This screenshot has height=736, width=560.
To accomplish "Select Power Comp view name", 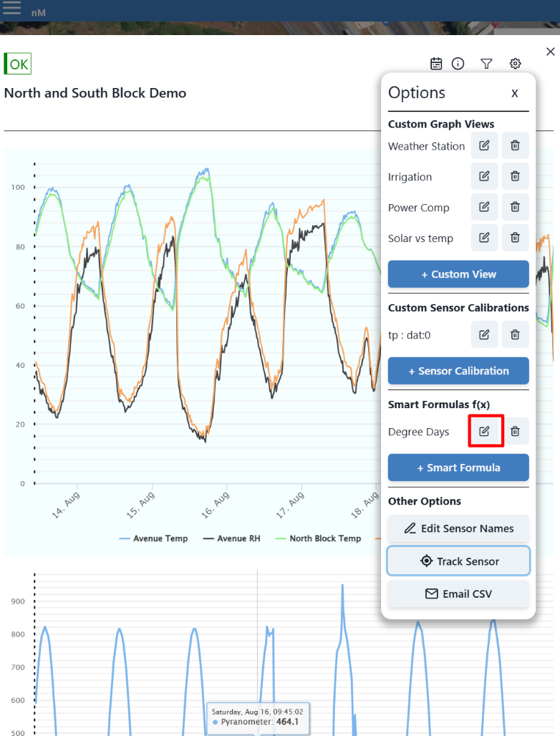I will 419,208.
